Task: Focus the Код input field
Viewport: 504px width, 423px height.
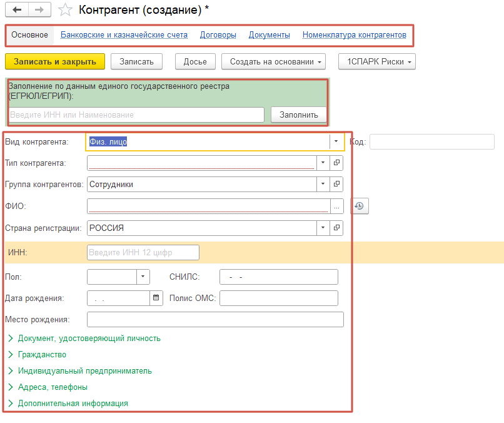Action: point(431,141)
